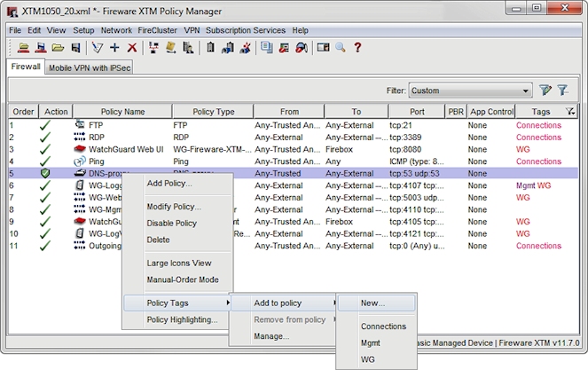Click the From column header
This screenshot has height=370, width=588.
pos(289,112)
